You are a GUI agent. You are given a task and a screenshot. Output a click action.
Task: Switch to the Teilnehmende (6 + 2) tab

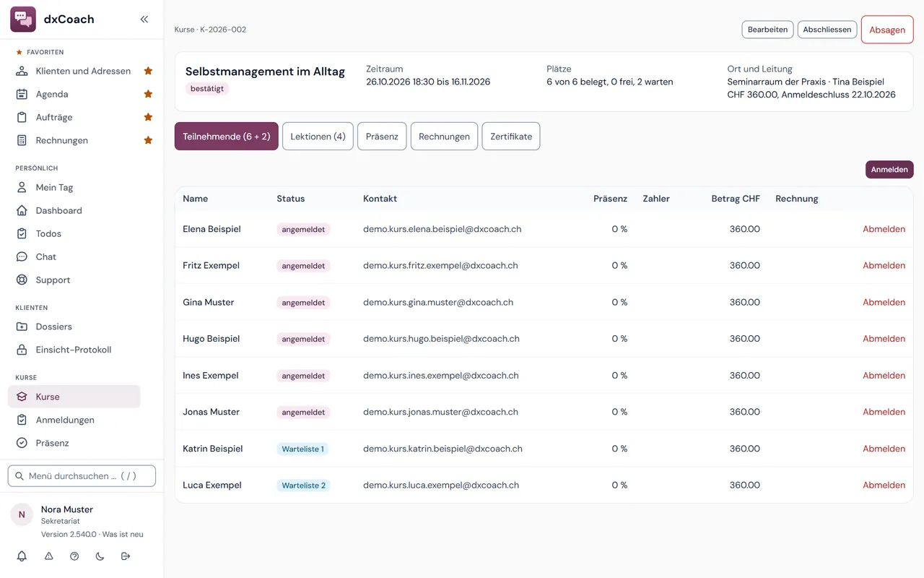(x=227, y=137)
